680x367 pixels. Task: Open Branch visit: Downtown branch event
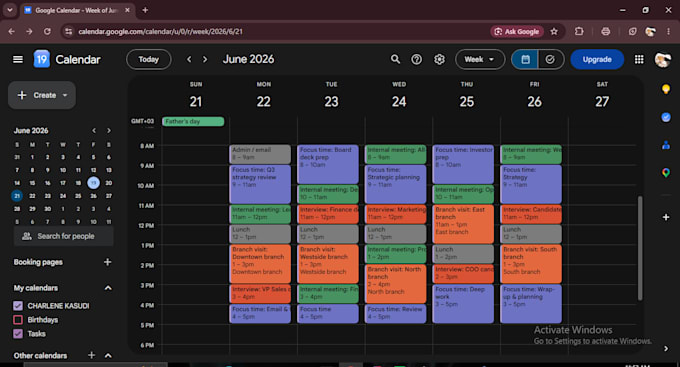click(260, 264)
